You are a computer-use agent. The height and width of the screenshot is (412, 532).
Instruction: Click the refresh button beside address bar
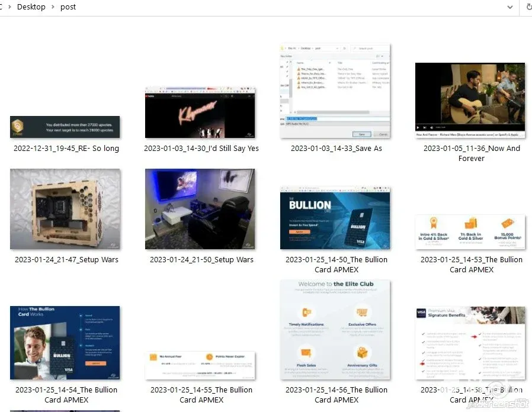tap(528, 7)
